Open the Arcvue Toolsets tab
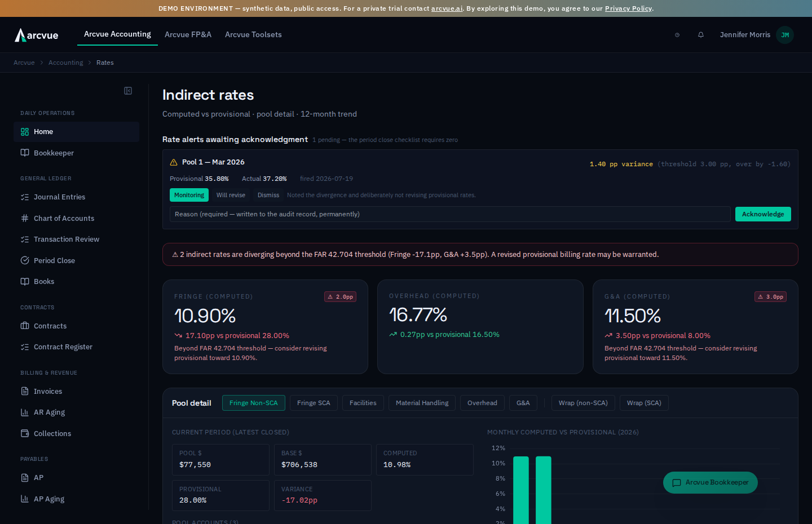 click(x=253, y=34)
